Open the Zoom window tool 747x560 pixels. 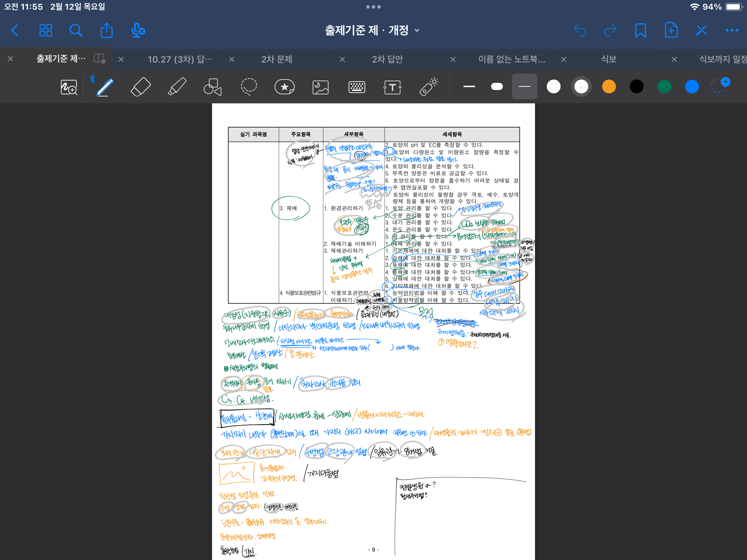pyautogui.click(x=69, y=87)
